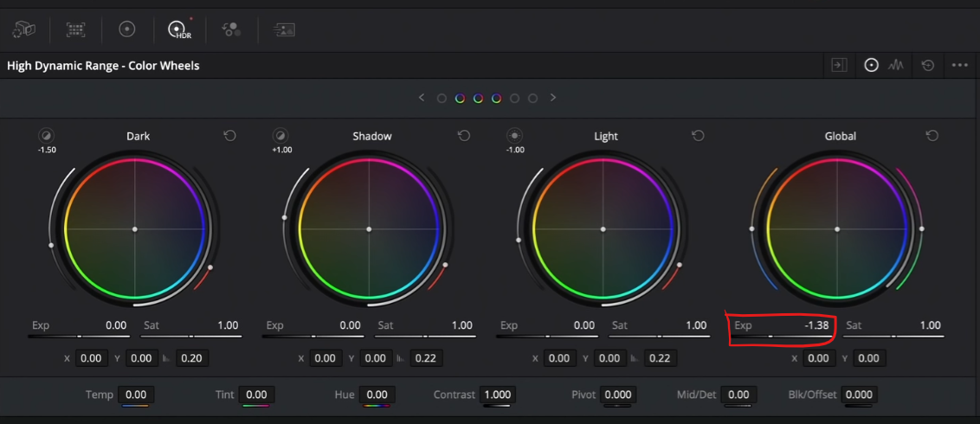This screenshot has height=424, width=980.
Task: Open the primaries Color Wheels palette
Action: (x=127, y=29)
